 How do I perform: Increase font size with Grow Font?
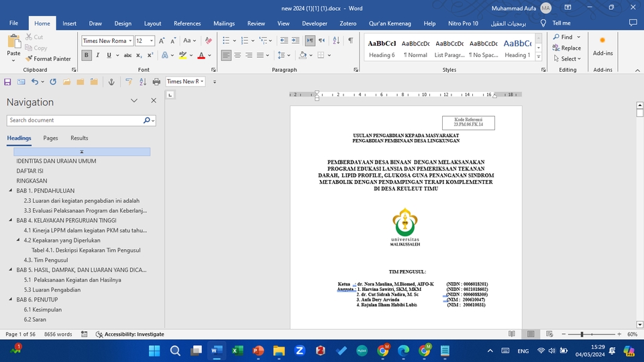(x=162, y=41)
